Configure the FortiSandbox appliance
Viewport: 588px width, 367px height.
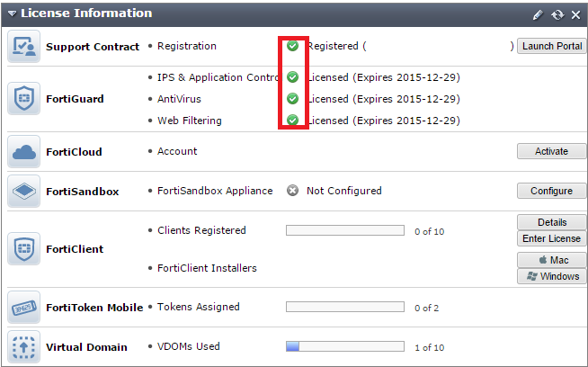pos(551,191)
